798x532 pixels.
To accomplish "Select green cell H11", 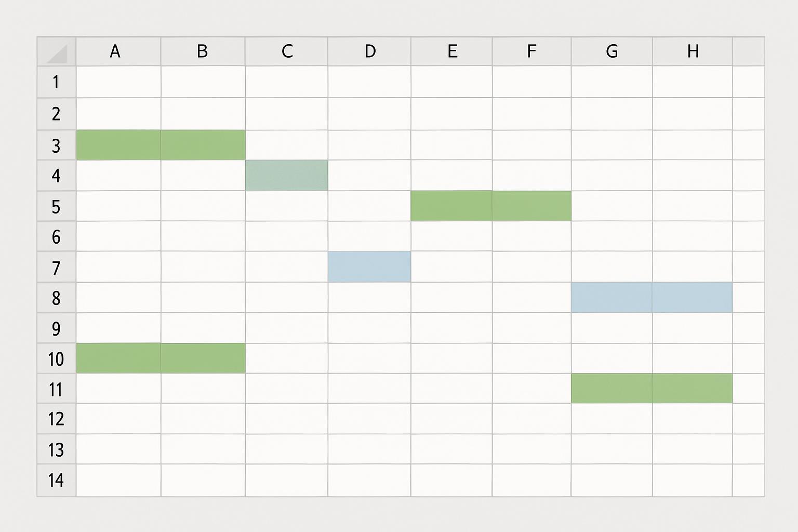I will point(693,388).
